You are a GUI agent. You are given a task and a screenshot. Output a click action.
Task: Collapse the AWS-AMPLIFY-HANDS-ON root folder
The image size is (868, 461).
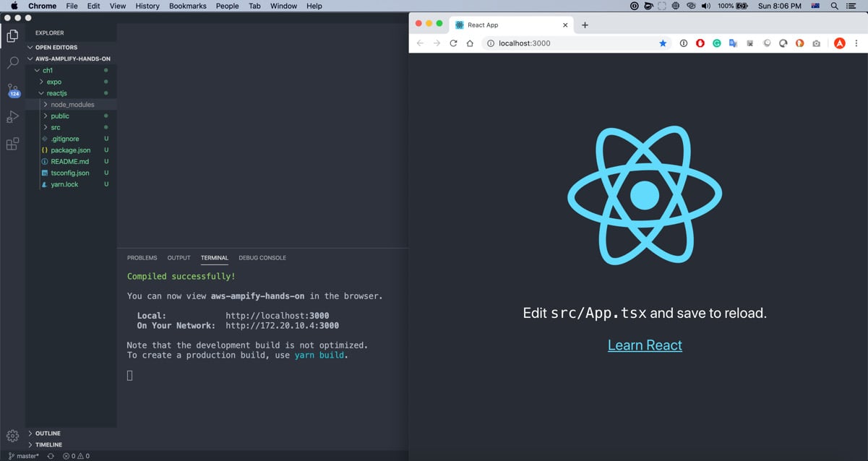click(72, 59)
